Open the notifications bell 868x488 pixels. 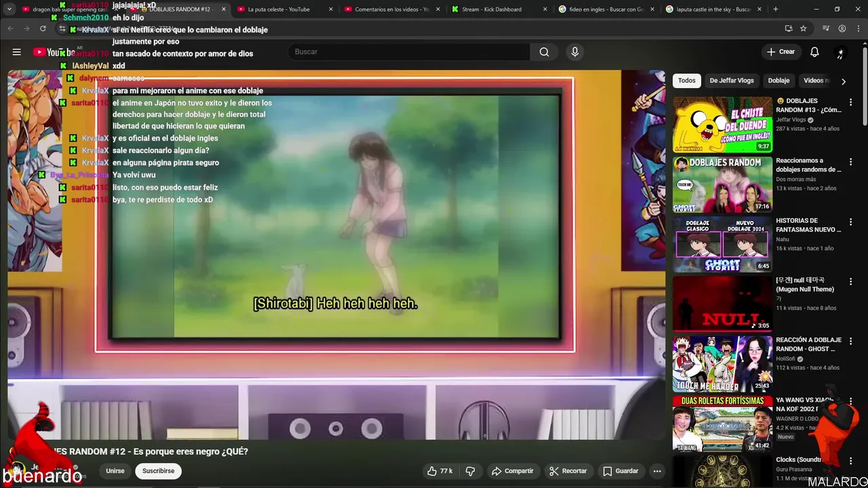point(814,52)
